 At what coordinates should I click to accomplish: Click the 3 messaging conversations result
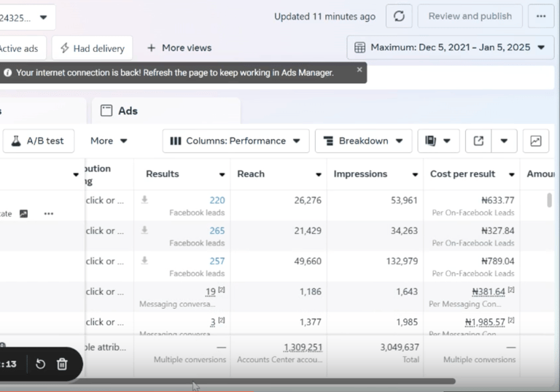[212, 322]
